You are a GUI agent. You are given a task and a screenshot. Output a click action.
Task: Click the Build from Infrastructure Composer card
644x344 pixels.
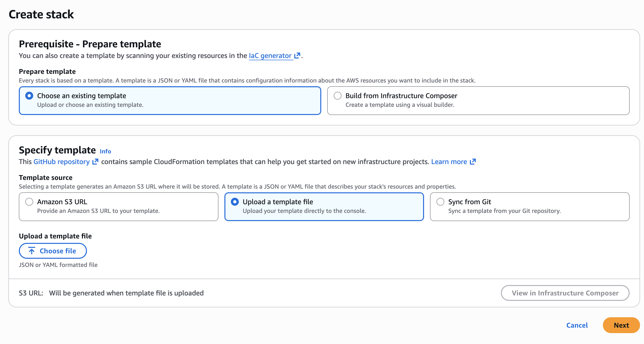(x=478, y=101)
